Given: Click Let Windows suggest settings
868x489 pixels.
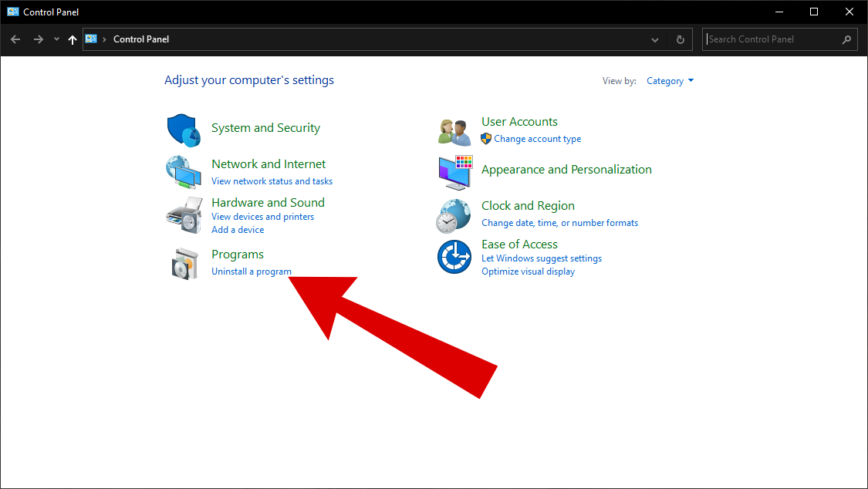Looking at the screenshot, I should coord(542,258).
